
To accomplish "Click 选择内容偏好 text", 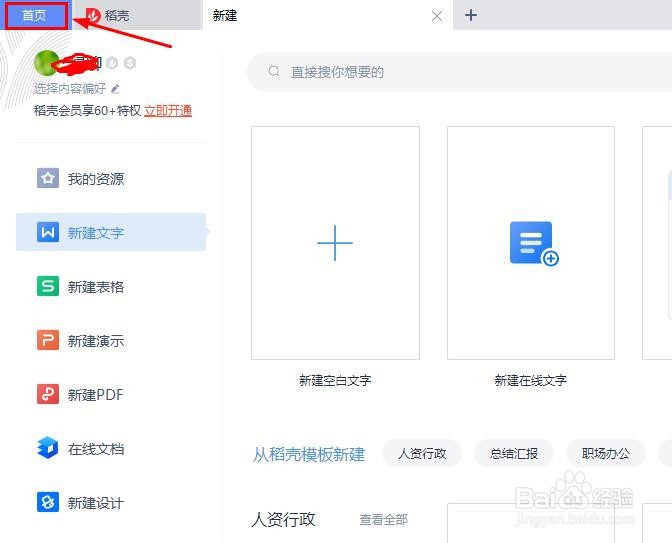I will click(x=70, y=89).
